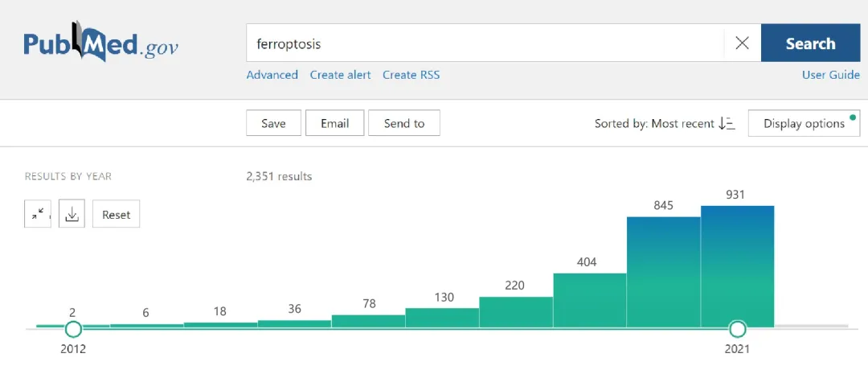
Task: Click the Email button
Action: pos(335,123)
